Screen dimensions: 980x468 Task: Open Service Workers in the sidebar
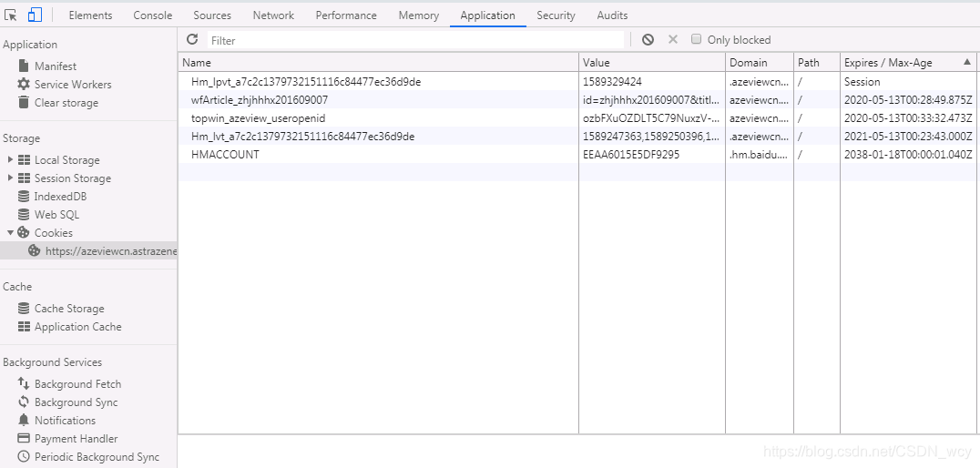[x=73, y=85]
